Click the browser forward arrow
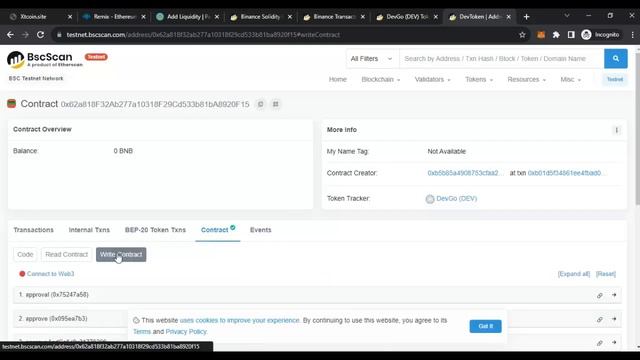 [25, 35]
